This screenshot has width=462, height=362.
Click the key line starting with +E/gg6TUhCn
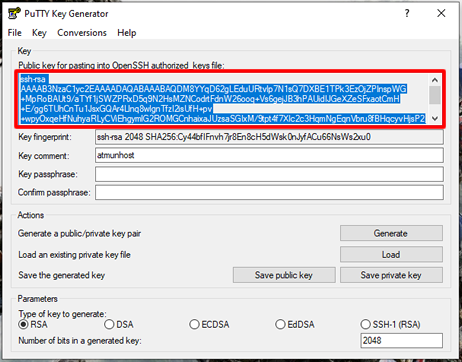click(x=116, y=109)
